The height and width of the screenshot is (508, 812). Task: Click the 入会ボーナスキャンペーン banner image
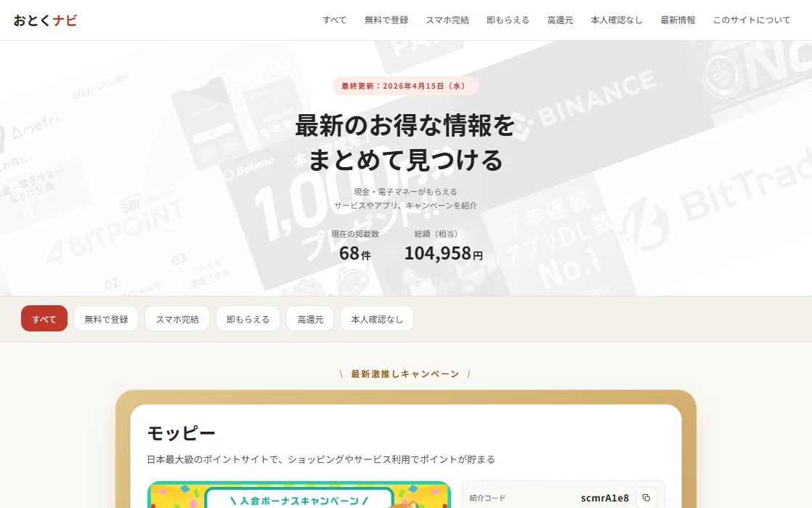[299, 494]
